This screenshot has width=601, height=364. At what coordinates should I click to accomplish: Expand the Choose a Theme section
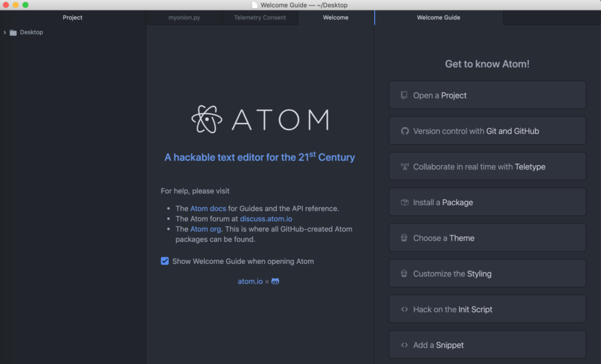click(x=487, y=238)
